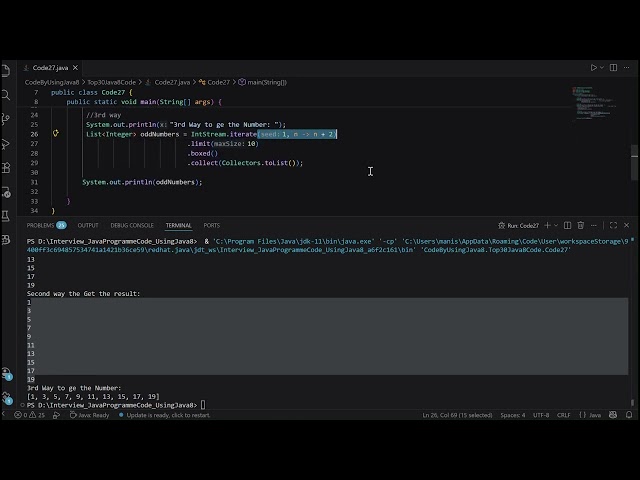Select the Terminal panel tab
The image size is (640, 480).
(x=178, y=225)
